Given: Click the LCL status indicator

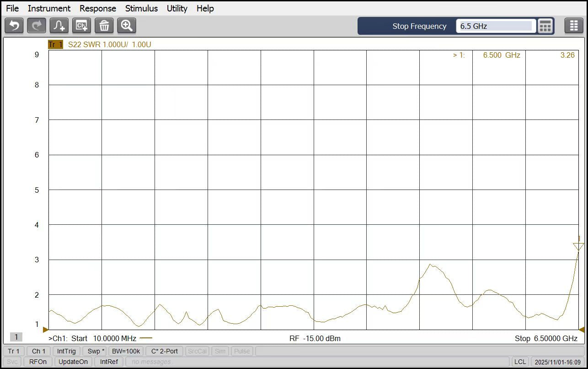Looking at the screenshot, I should click(x=520, y=362).
